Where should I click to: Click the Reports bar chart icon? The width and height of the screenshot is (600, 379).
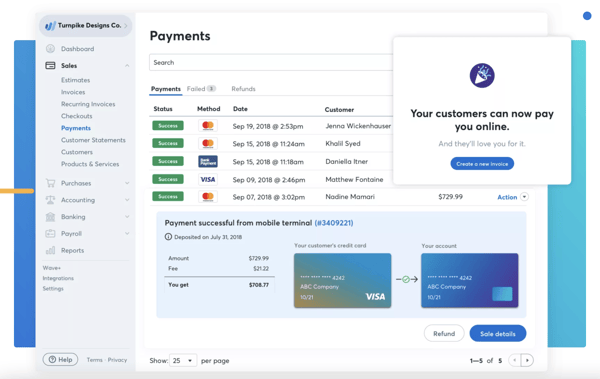click(50, 250)
